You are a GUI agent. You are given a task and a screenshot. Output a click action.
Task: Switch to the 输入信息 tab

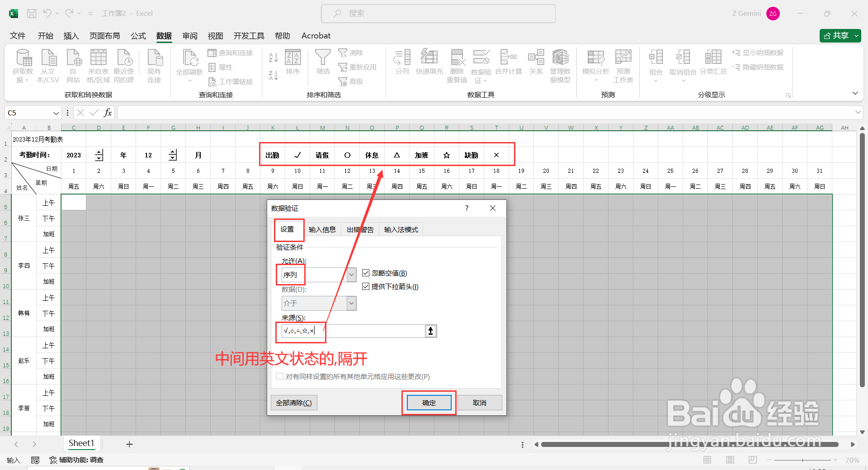click(x=322, y=229)
